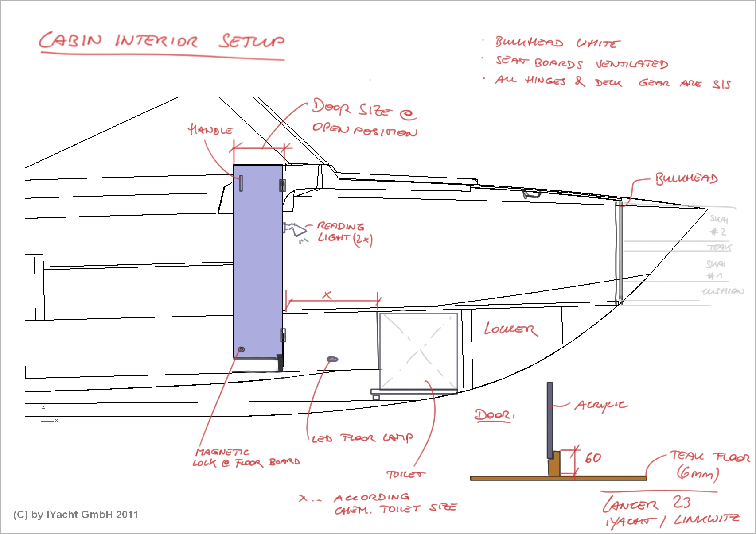This screenshot has width=756, height=534.
Task: Click the 'ACRYLIC' label
Action: 600,406
